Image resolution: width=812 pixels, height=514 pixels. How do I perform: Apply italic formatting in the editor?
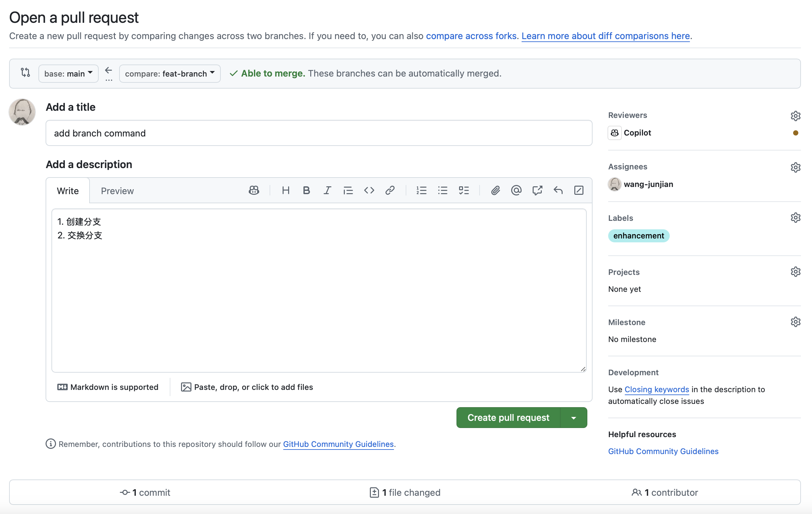coord(327,191)
